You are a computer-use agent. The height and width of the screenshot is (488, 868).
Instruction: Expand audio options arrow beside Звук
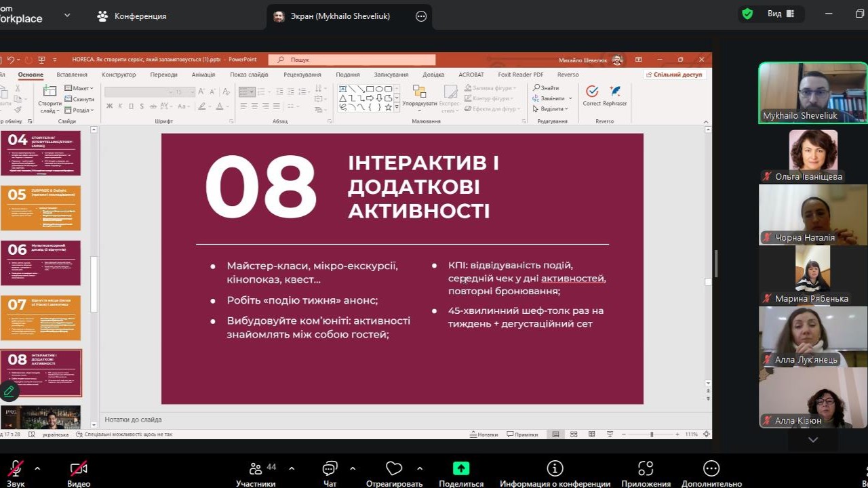point(37,468)
